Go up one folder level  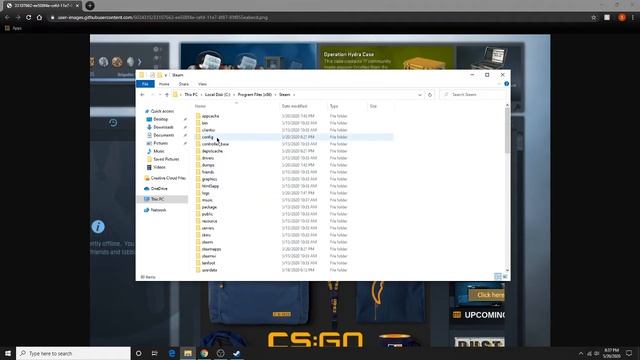(167, 95)
